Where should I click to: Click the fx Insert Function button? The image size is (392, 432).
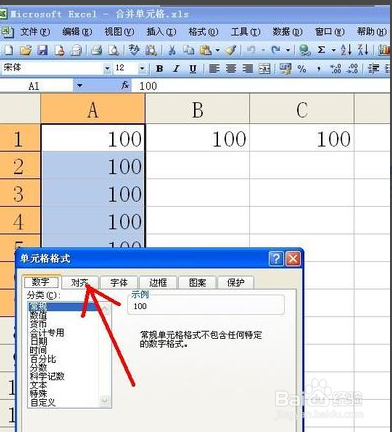point(125,86)
